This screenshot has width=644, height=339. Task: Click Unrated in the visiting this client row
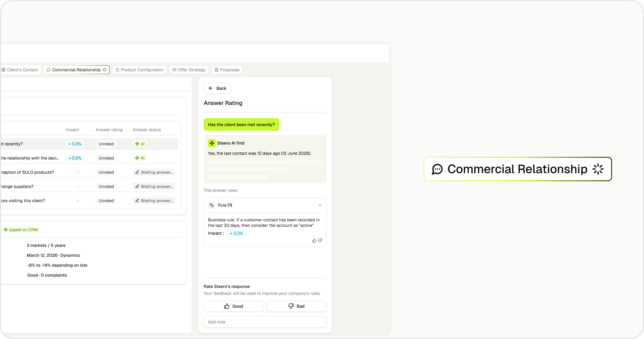click(x=106, y=201)
